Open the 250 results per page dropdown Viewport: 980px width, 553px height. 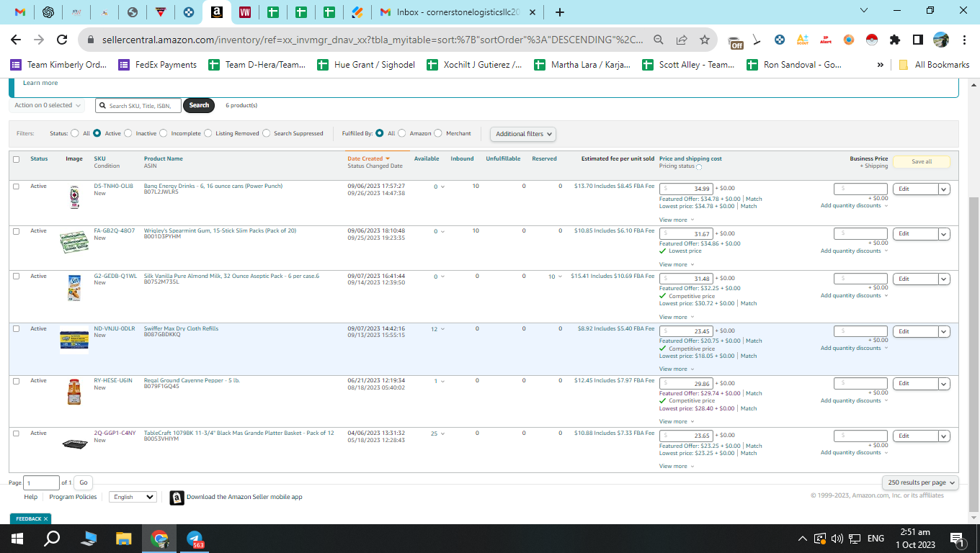(x=921, y=482)
